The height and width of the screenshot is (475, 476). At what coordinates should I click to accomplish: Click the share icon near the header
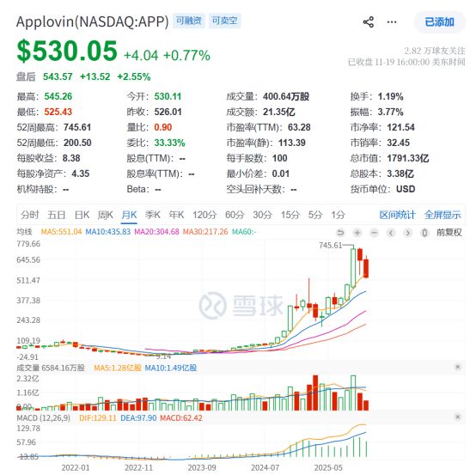(x=369, y=22)
